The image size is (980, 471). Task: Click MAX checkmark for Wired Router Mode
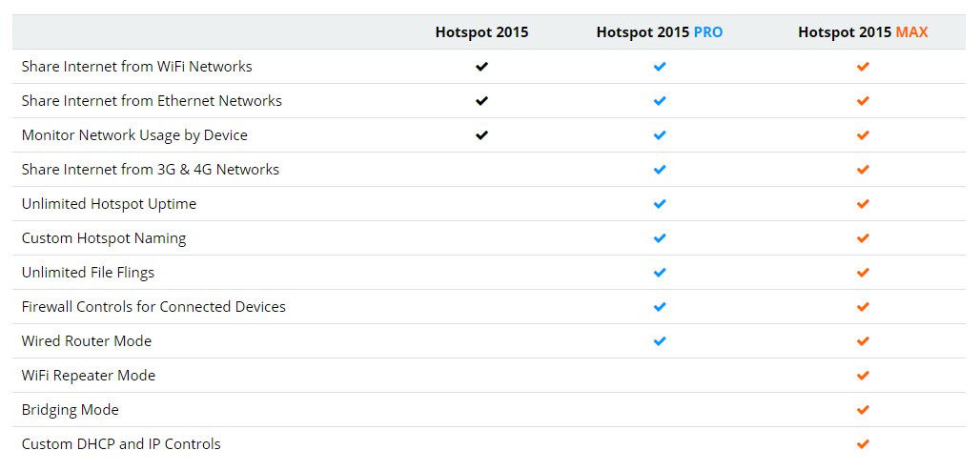863,341
